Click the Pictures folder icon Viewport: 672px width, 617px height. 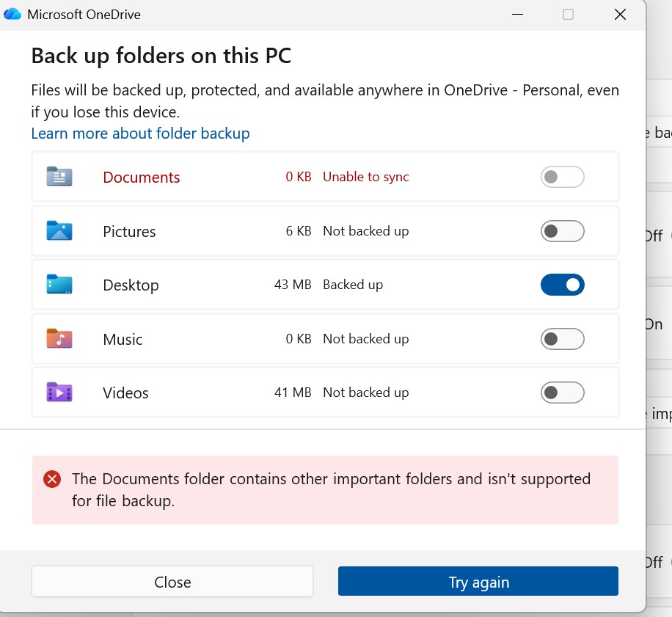59,230
